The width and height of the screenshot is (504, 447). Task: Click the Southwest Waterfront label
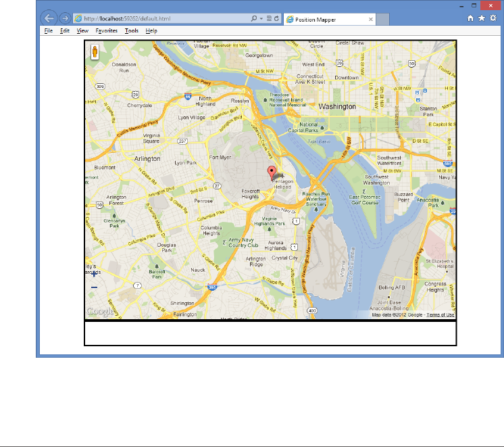pos(389,160)
